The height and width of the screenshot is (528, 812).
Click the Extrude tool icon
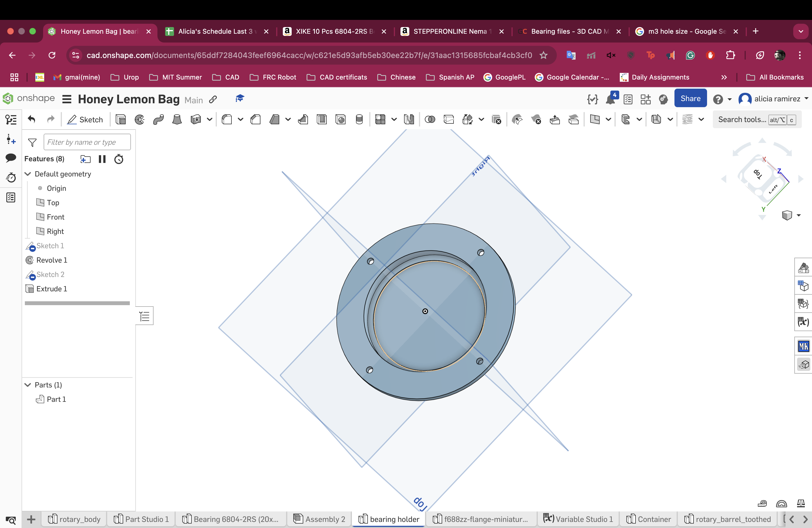click(121, 120)
